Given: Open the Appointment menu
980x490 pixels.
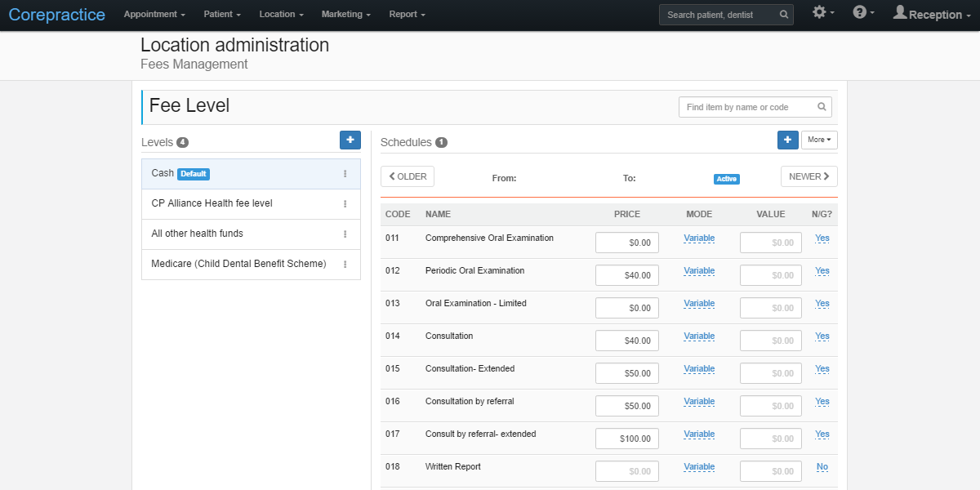Looking at the screenshot, I should pyautogui.click(x=154, y=14).
